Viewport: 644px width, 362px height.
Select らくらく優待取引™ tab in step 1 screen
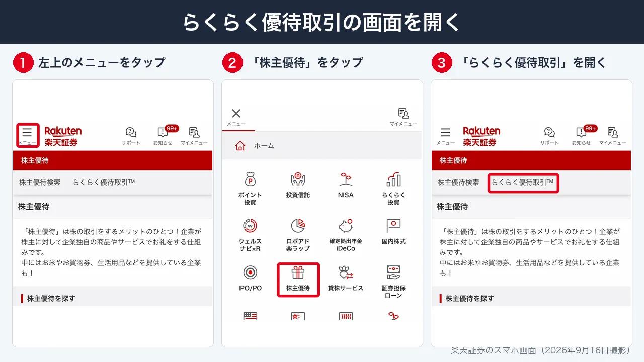point(104,183)
